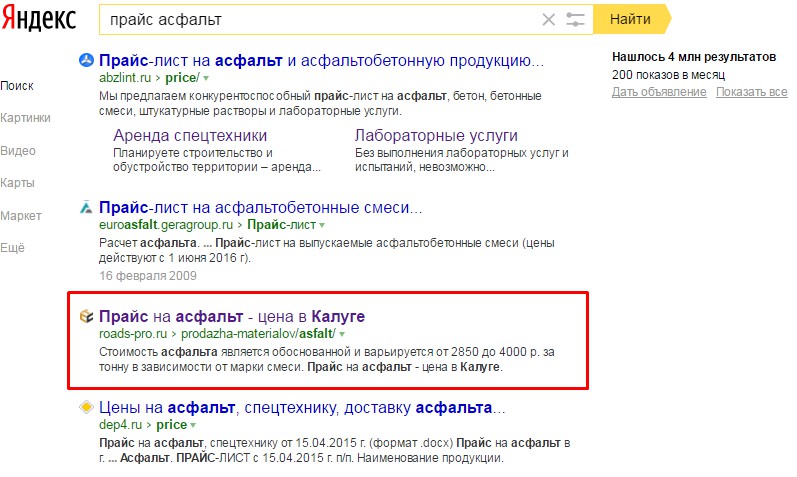Switch to the Карты tab
Image resolution: width=797 pixels, height=477 pixels.
tap(17, 183)
